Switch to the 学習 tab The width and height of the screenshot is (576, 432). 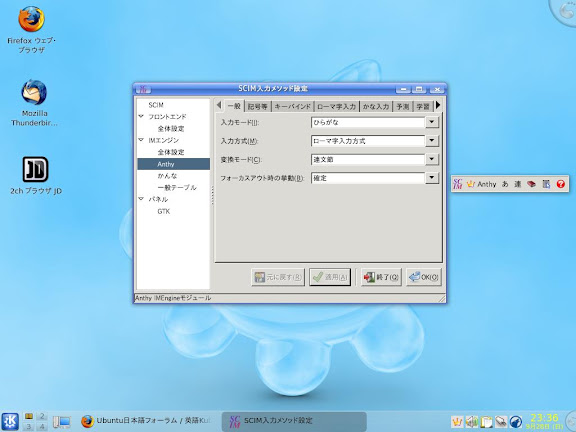pos(423,107)
